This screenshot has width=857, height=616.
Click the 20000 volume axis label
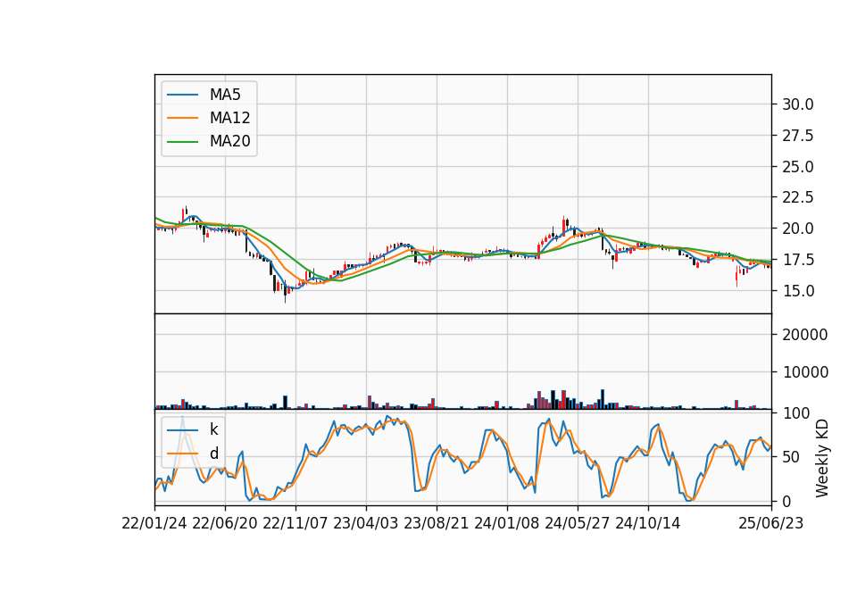pos(805,335)
